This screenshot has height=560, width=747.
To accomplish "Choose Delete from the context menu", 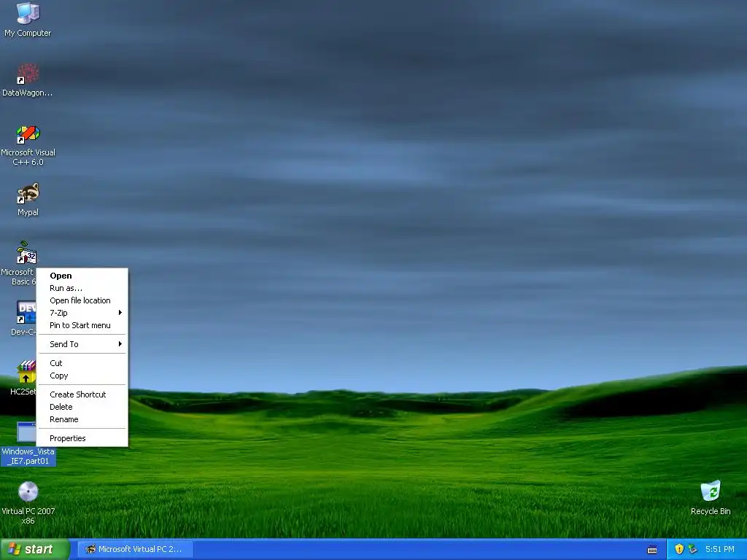I will pos(82,407).
